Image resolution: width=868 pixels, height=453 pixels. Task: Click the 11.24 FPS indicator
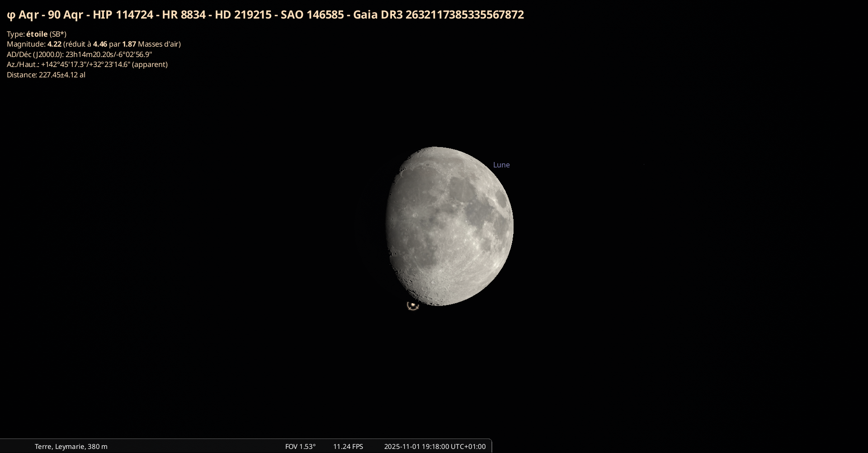[348, 446]
